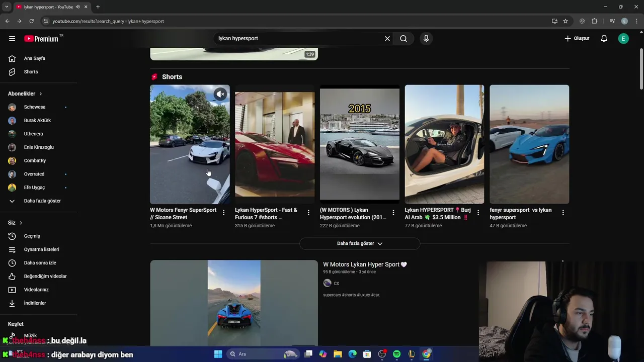Open notifications bell
The width and height of the screenshot is (644, 362).
604,39
